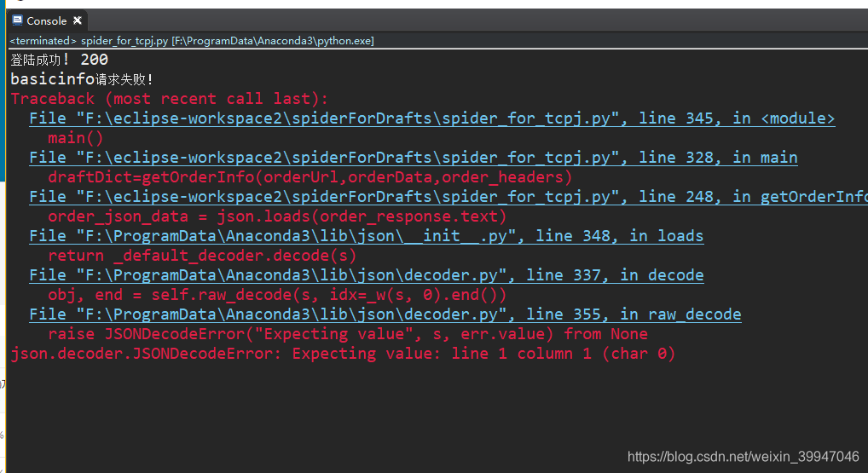Open decoder.py line 355 raw_decode link
868x473 pixels.
(385, 314)
